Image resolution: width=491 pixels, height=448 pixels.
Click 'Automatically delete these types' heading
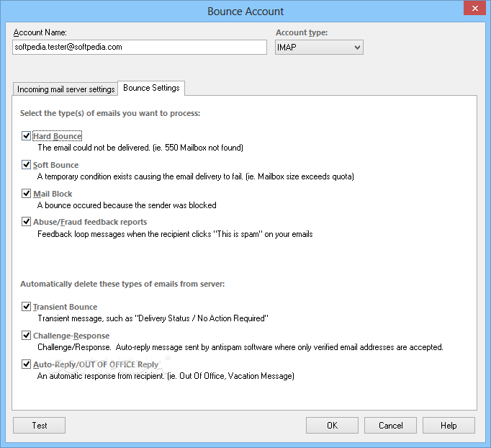122,284
